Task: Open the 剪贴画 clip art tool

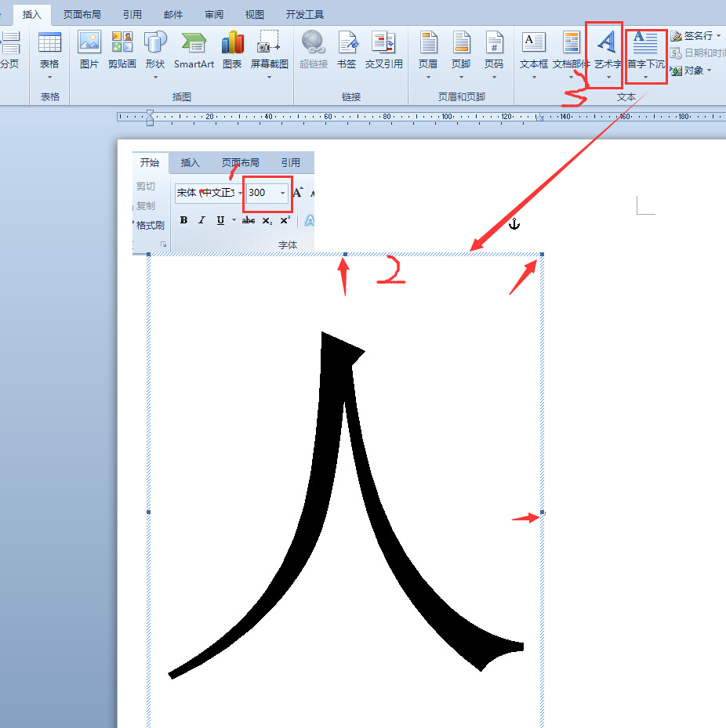Action: pos(122,50)
